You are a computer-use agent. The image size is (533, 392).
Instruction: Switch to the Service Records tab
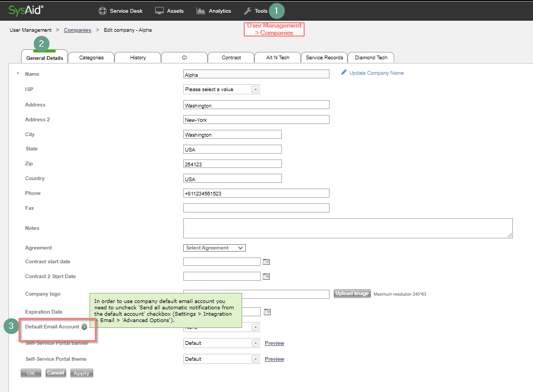(x=324, y=57)
